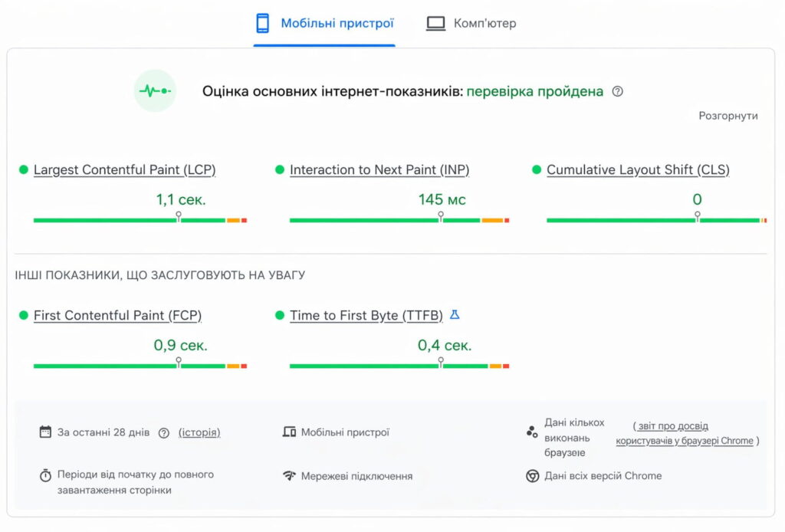Click the Chrome icon for all versions data
This screenshot has height=532, width=785.
(532, 476)
